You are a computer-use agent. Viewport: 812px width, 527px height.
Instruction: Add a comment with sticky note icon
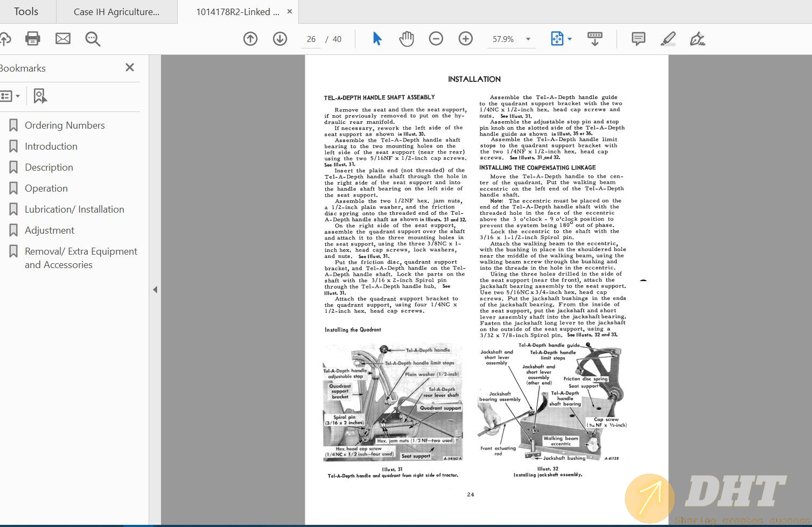[x=639, y=39]
